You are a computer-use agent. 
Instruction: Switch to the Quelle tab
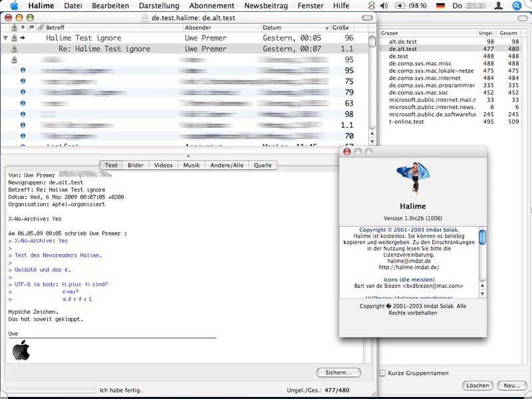tap(263, 165)
